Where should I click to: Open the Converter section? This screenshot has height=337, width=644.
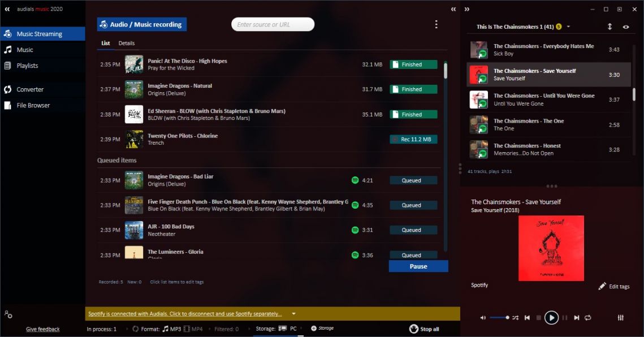(x=42, y=89)
